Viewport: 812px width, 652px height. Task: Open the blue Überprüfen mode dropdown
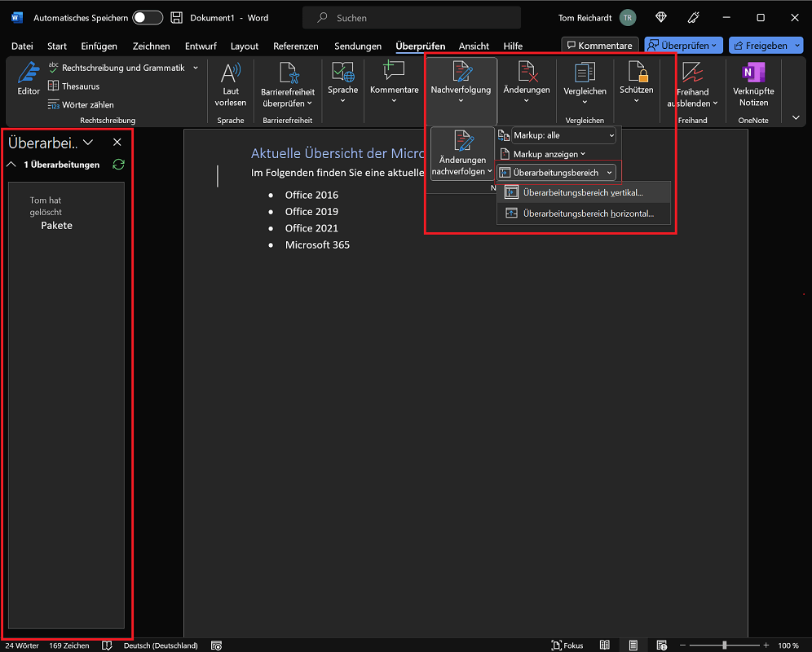pyautogui.click(x=683, y=46)
